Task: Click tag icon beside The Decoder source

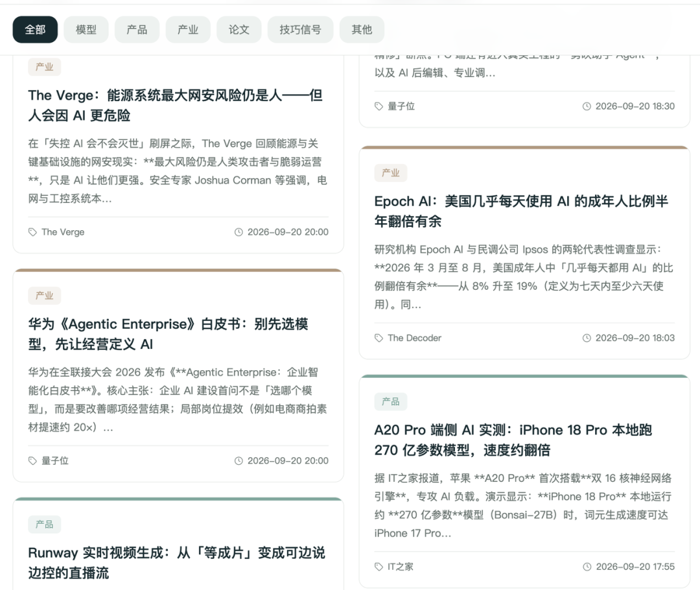Action: 379,338
